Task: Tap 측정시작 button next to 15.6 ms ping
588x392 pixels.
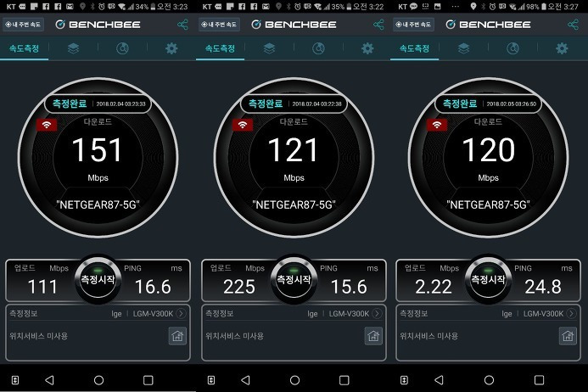Action: (x=294, y=280)
